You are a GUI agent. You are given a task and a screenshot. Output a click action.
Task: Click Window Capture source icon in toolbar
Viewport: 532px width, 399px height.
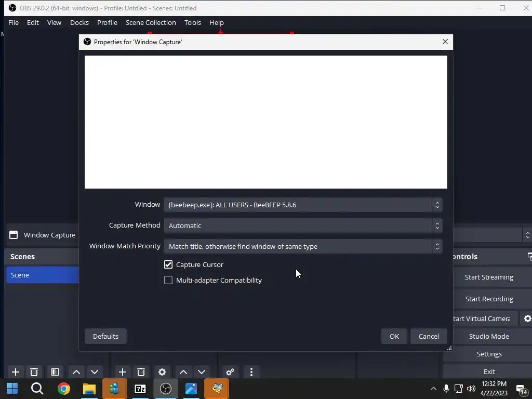click(14, 235)
